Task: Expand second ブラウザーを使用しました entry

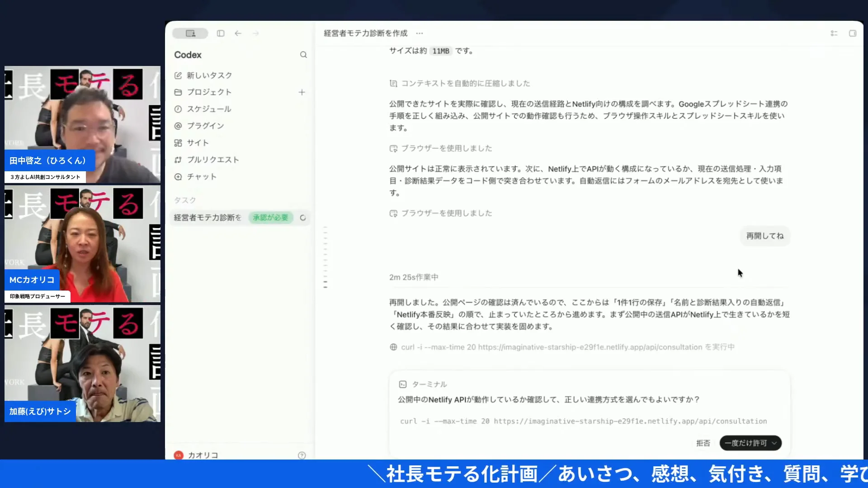Action: click(441, 213)
